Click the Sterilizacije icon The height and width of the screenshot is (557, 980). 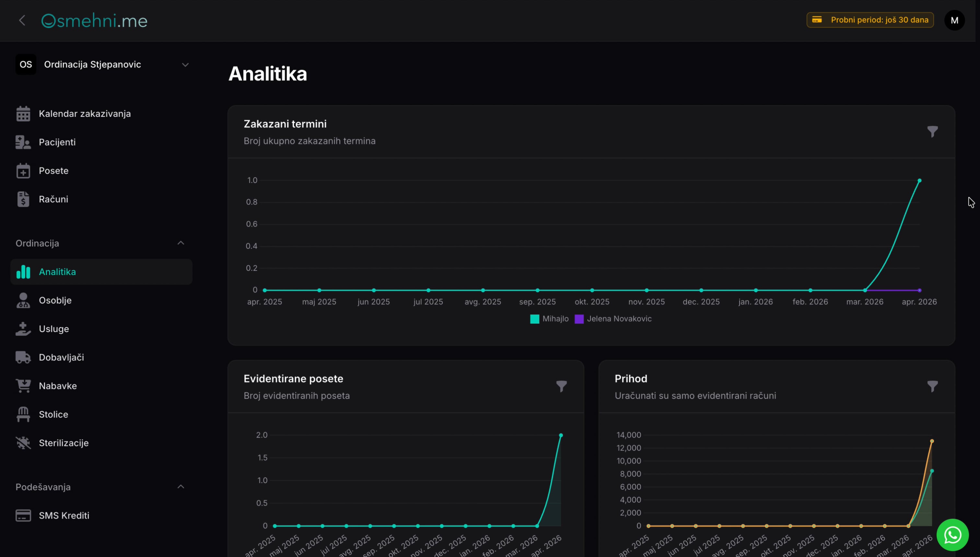tap(23, 443)
